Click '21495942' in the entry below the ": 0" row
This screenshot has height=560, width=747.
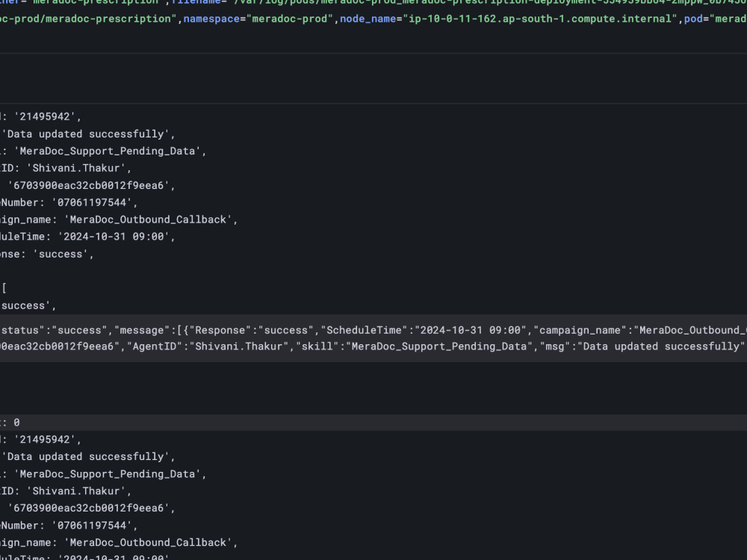pos(45,440)
